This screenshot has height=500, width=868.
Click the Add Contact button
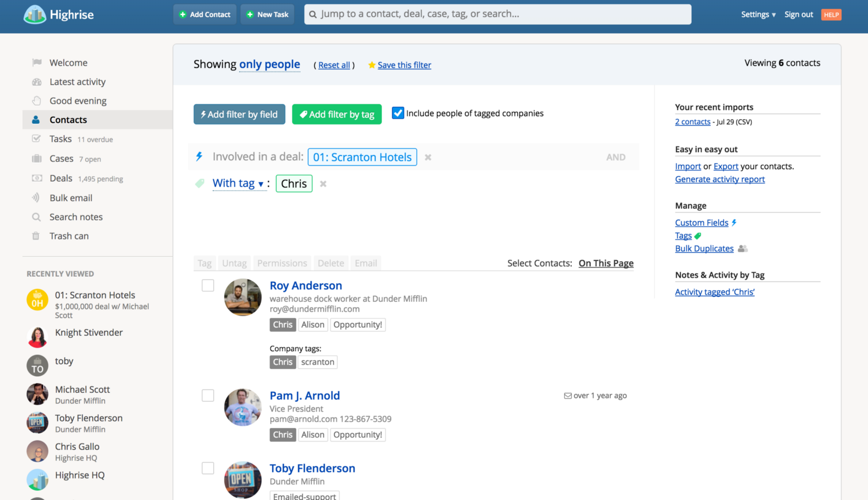[x=205, y=15]
